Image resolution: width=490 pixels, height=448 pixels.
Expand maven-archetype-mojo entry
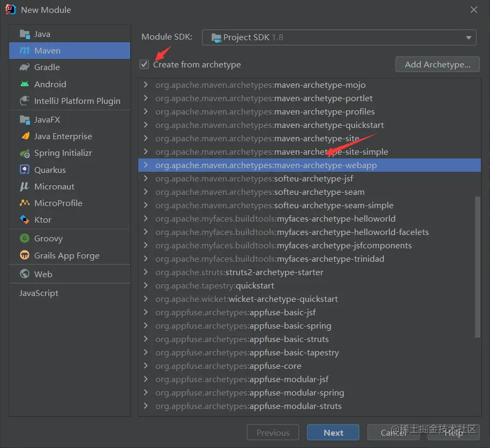[x=145, y=85]
